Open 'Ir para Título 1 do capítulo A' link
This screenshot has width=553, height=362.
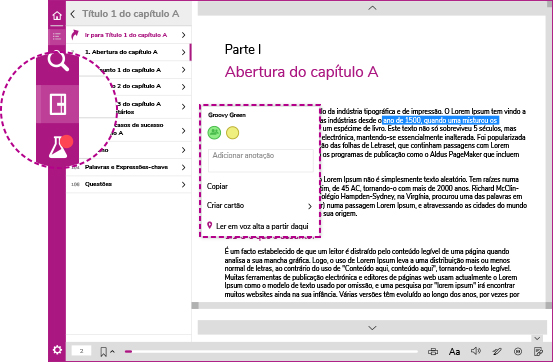click(126, 35)
